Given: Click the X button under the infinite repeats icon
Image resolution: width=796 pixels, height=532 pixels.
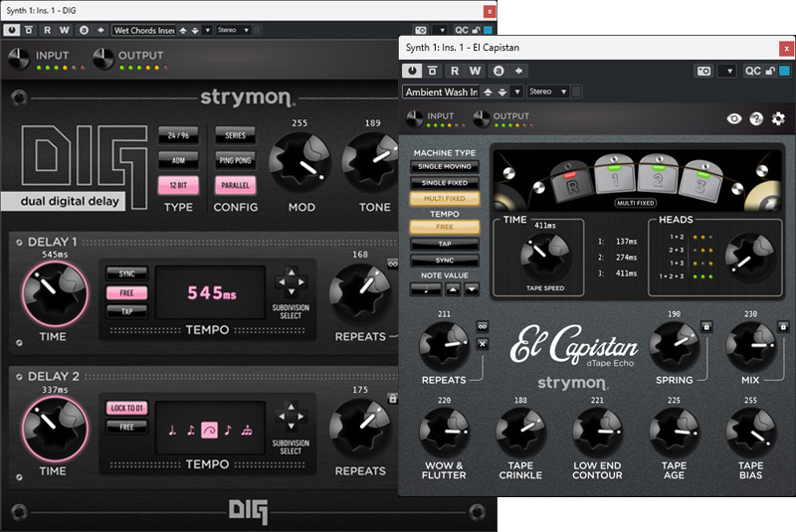Looking at the screenshot, I should pyautogui.click(x=483, y=344).
